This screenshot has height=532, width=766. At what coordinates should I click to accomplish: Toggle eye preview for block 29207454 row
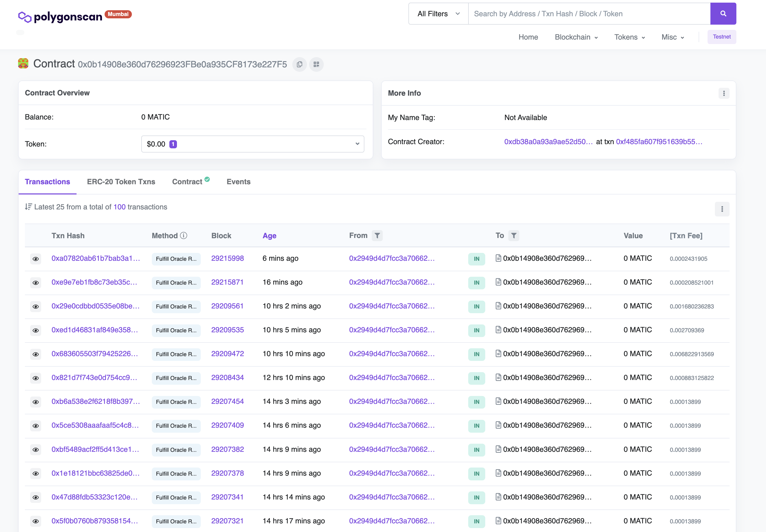[36, 402]
